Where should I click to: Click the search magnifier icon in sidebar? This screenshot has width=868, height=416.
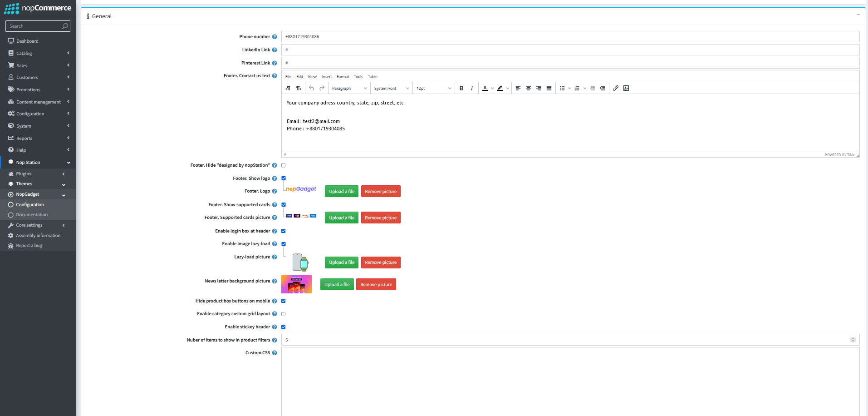[x=65, y=26]
